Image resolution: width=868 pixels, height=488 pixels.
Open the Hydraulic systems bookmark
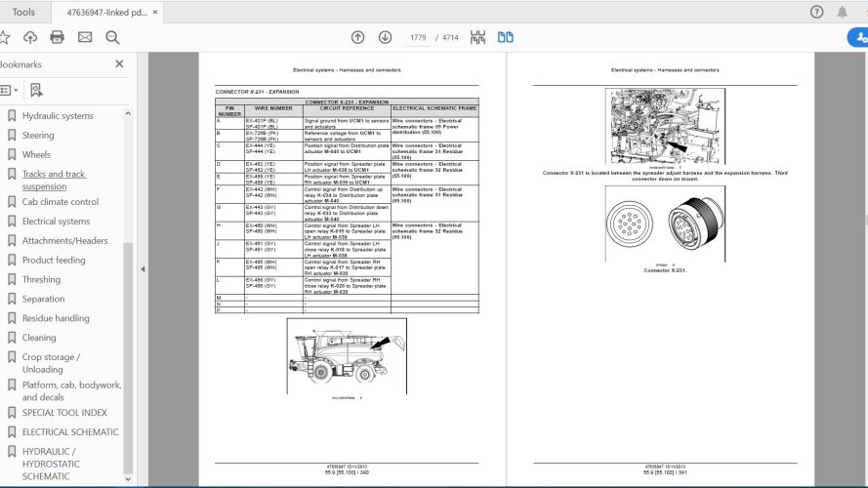tap(58, 115)
